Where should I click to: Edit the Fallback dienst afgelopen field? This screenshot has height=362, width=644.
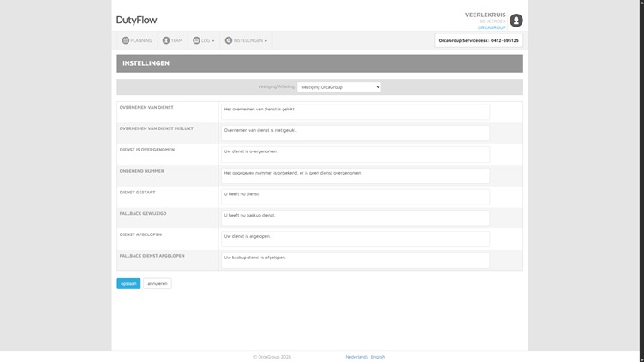[x=355, y=260]
